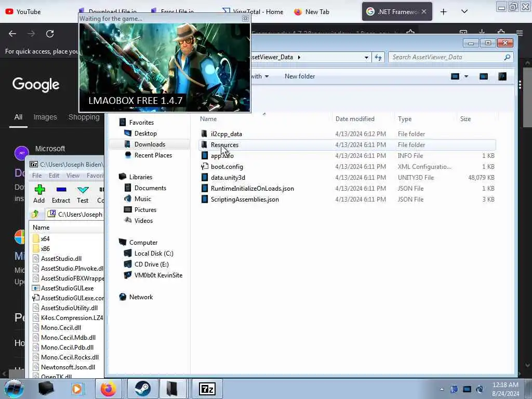532x399 pixels.
Task: Open CD Drive (E:)
Action: click(151, 264)
